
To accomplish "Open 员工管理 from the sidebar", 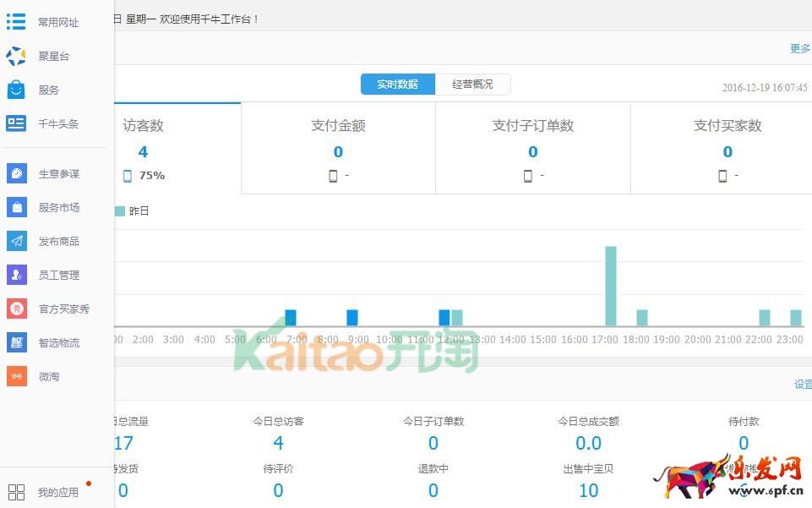I will 16,275.
